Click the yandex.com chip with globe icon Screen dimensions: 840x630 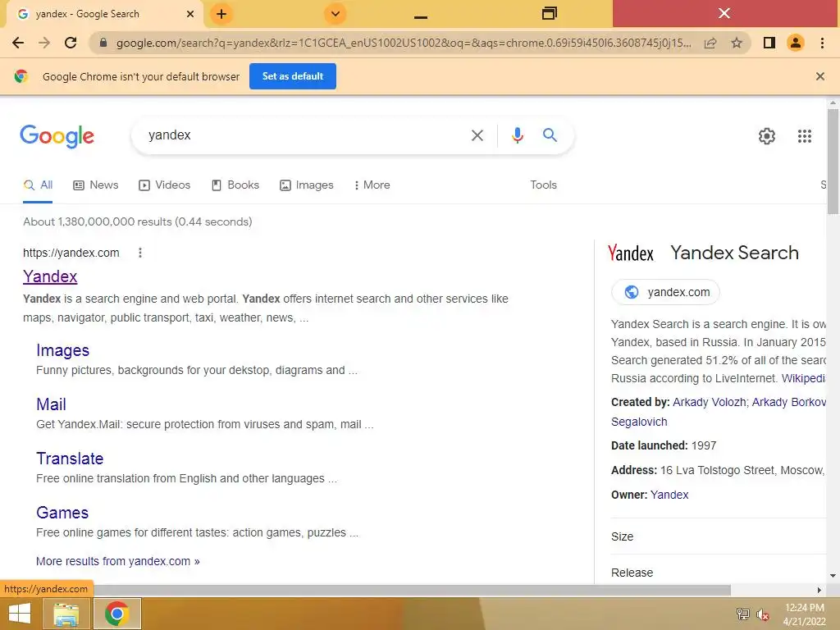pyautogui.click(x=665, y=292)
